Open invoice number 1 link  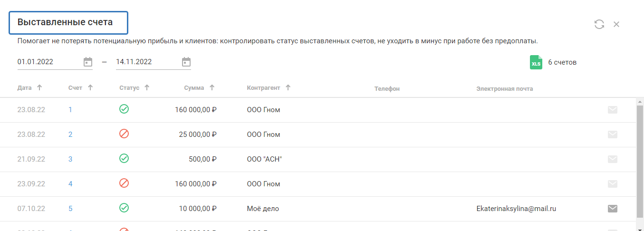tap(70, 110)
